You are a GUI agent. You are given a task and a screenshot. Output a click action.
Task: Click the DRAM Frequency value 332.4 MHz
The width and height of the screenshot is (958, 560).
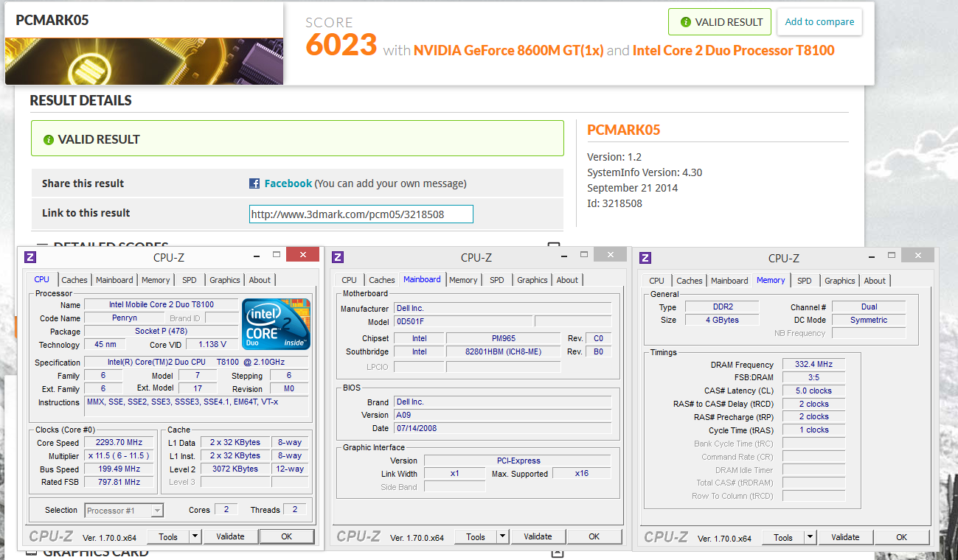(x=813, y=364)
